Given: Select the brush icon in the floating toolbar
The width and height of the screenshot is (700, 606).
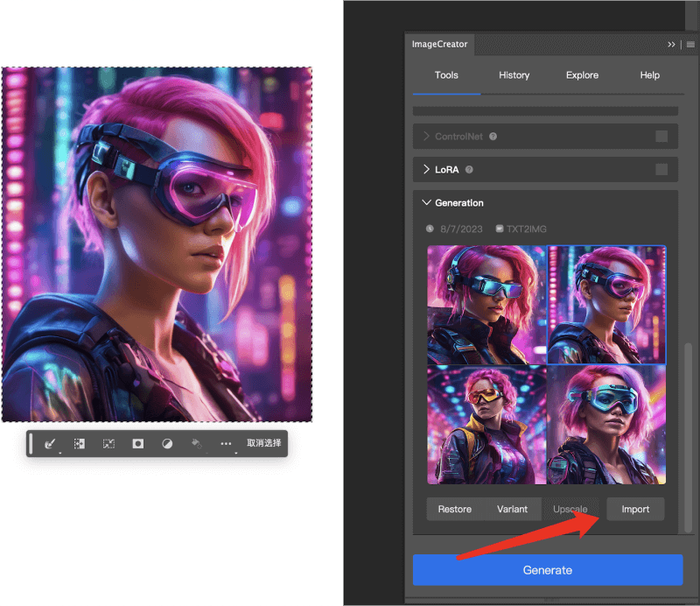Looking at the screenshot, I should point(49,444).
